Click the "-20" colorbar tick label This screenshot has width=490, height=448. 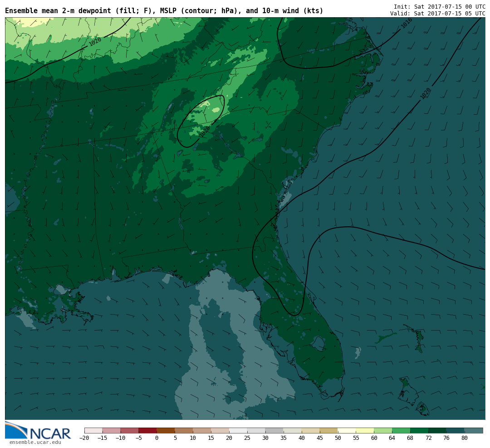[84, 438]
